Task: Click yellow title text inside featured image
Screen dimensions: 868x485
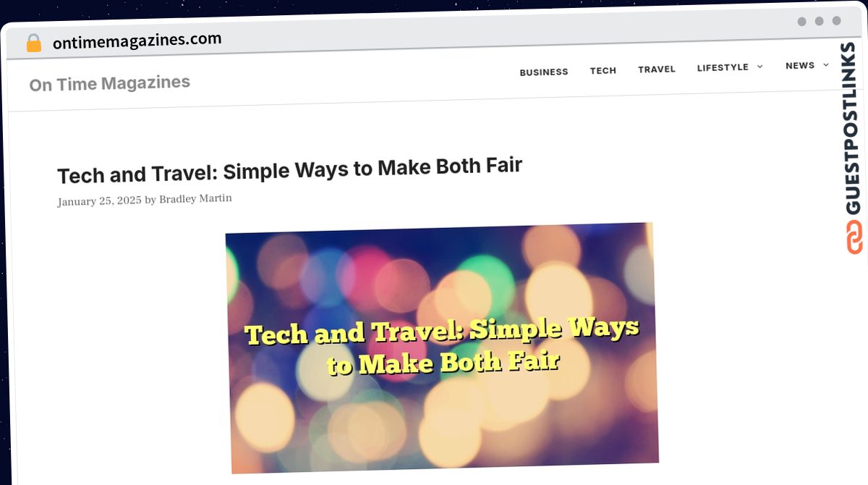Action: point(442,346)
